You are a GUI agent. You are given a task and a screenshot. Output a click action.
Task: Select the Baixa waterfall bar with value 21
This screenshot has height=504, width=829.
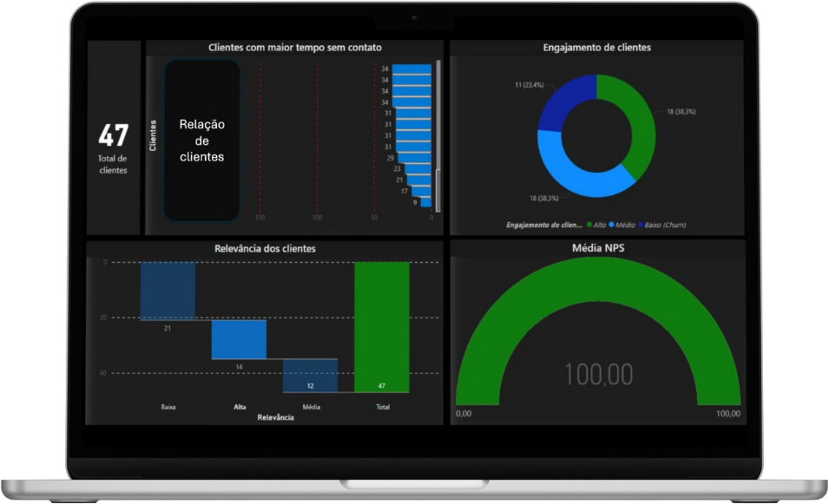click(x=168, y=291)
